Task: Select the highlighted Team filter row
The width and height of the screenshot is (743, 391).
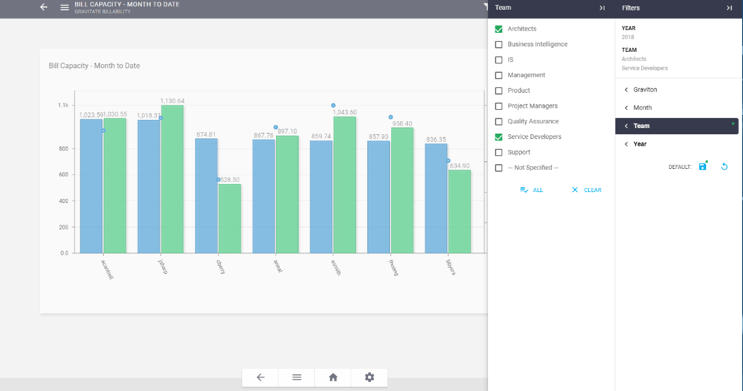Action: pyautogui.click(x=677, y=126)
